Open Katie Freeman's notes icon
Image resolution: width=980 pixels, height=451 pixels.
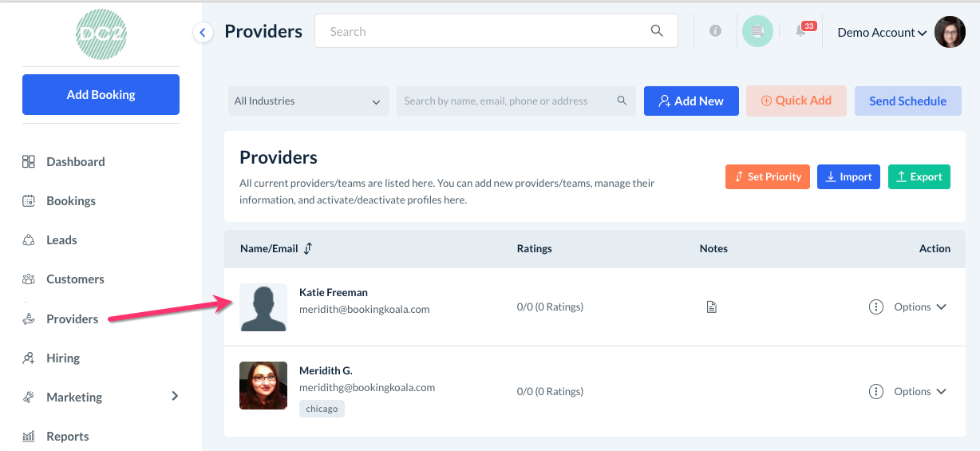tap(712, 307)
